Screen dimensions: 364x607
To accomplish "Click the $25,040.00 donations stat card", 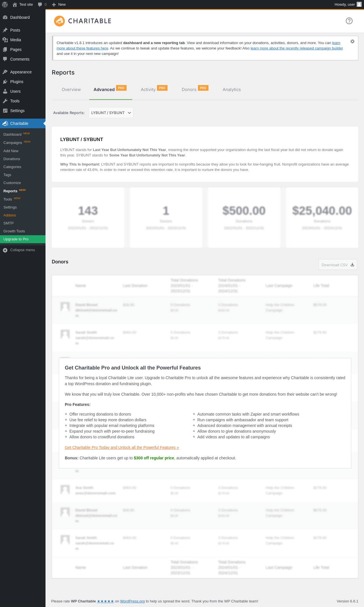I will 322,218.
